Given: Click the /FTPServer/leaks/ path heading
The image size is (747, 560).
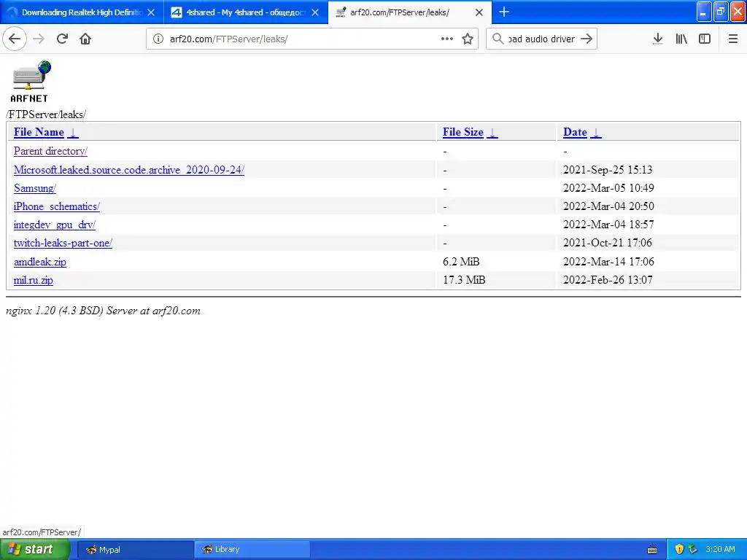Looking at the screenshot, I should tap(46, 114).
